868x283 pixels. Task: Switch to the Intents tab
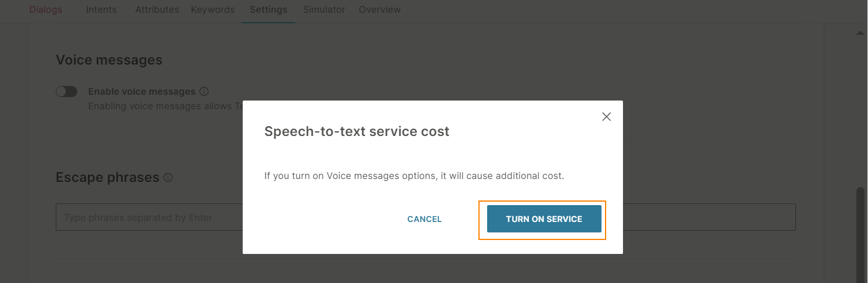(x=101, y=10)
